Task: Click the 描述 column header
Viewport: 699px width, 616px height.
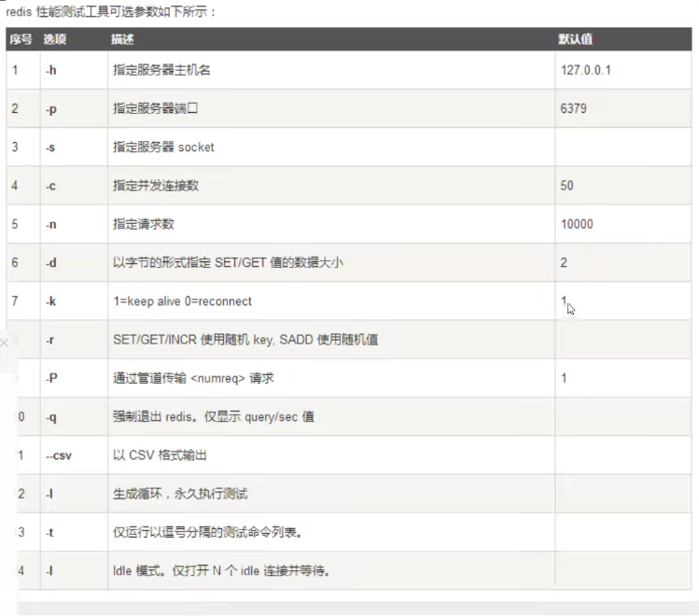Action: point(122,39)
